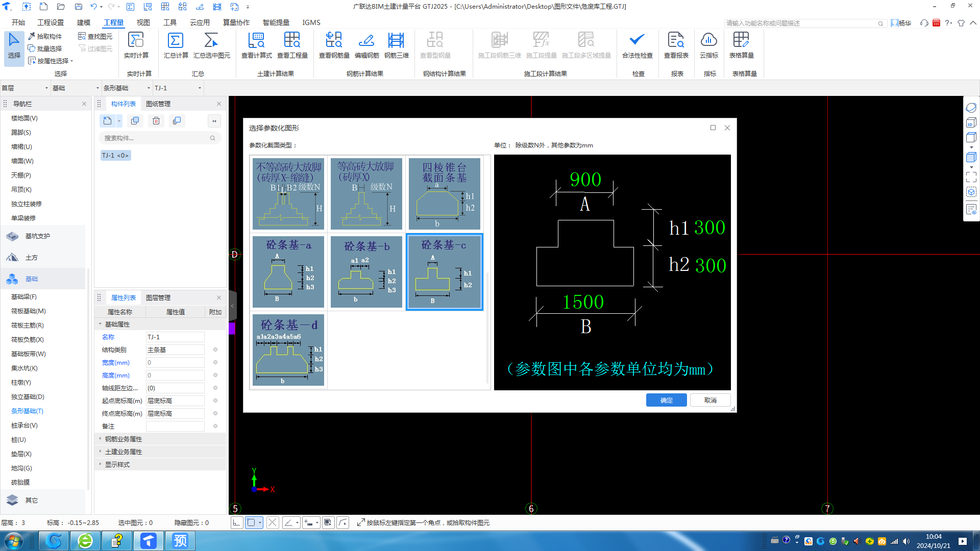Click 确定 in parametric shape dialog
The width and height of the screenshot is (980, 551).
(x=666, y=400)
